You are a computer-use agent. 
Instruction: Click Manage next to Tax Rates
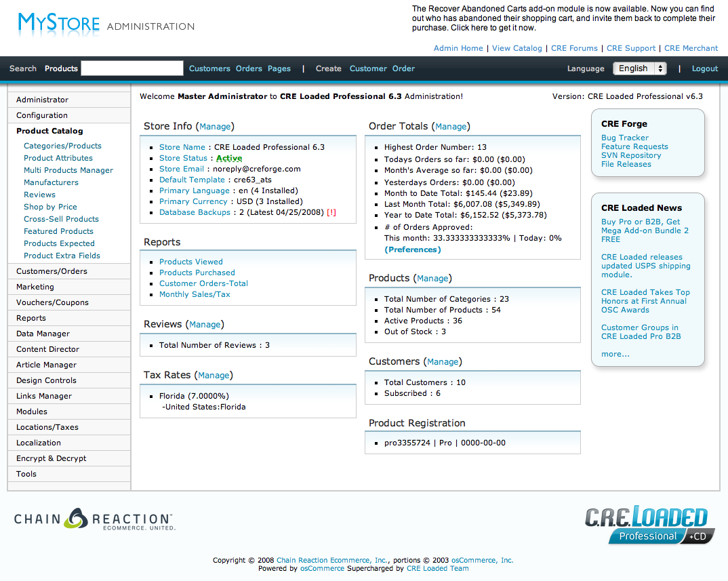[x=214, y=376]
